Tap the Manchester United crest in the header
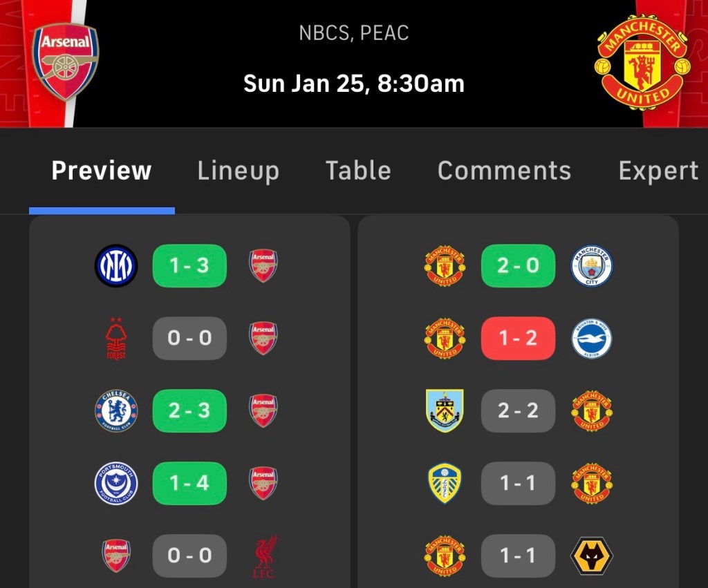Image resolution: width=708 pixels, height=588 pixels. [642, 62]
